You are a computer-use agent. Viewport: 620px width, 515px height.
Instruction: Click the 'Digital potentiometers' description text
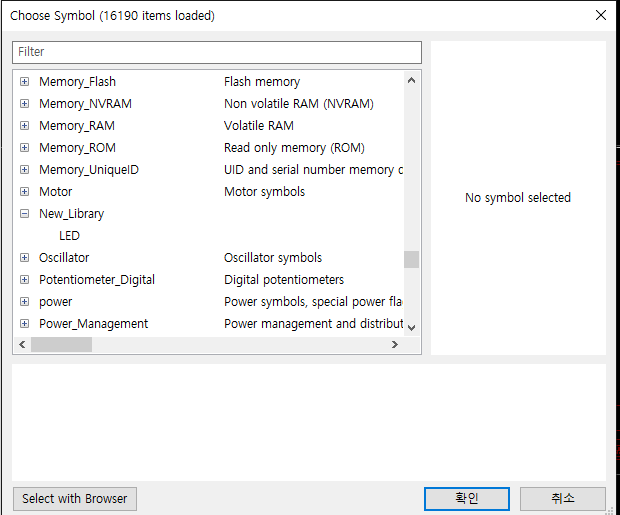284,280
